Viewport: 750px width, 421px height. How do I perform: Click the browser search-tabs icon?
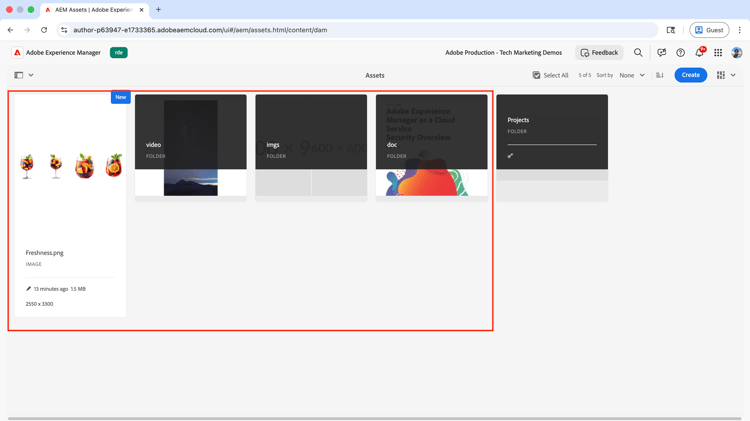pyautogui.click(x=671, y=30)
